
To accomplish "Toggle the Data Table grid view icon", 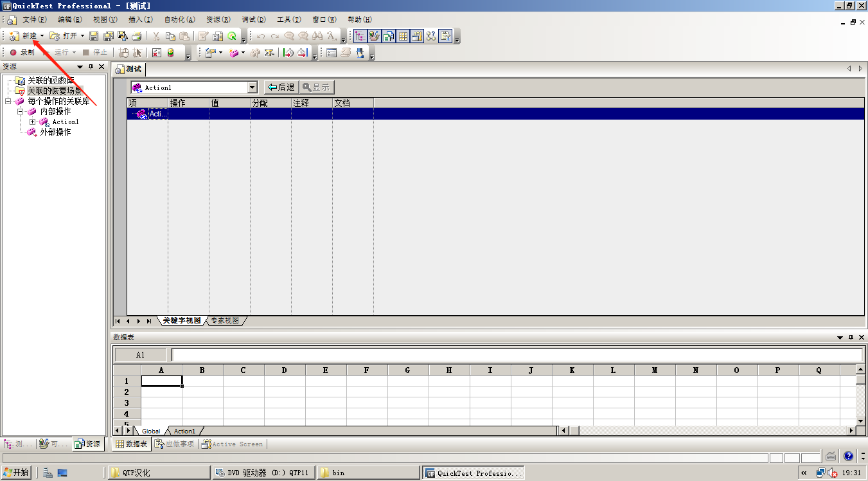I will [x=403, y=36].
